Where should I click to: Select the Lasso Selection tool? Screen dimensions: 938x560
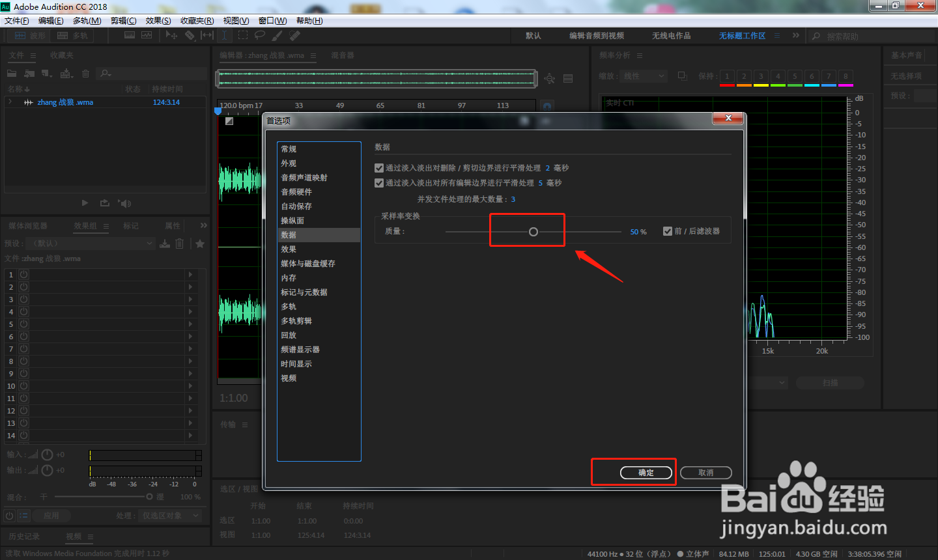pos(260,35)
